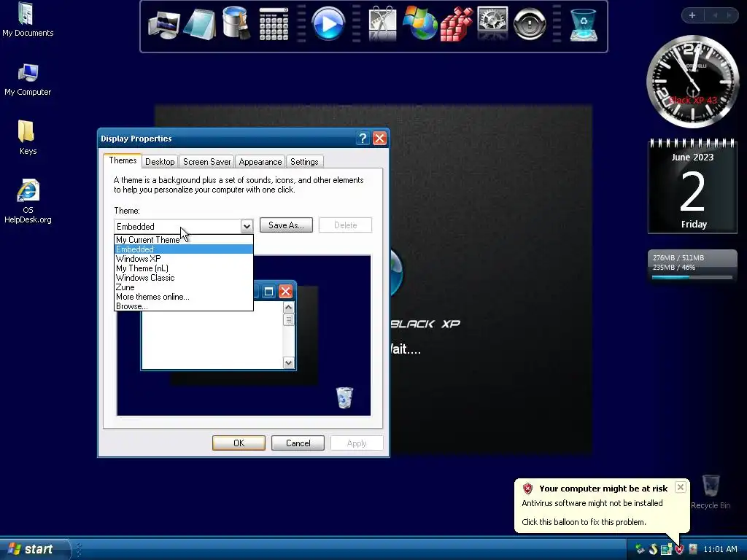Select My Current Theme from the list
This screenshot has height=560, width=747.
pyautogui.click(x=183, y=239)
